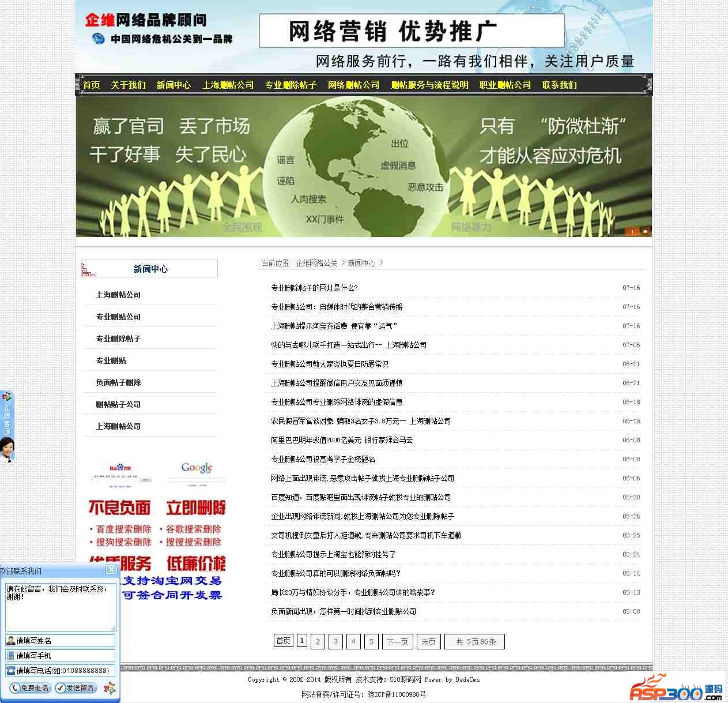Click 下一页 to view next page
This screenshot has width=728, height=703.
point(397,641)
